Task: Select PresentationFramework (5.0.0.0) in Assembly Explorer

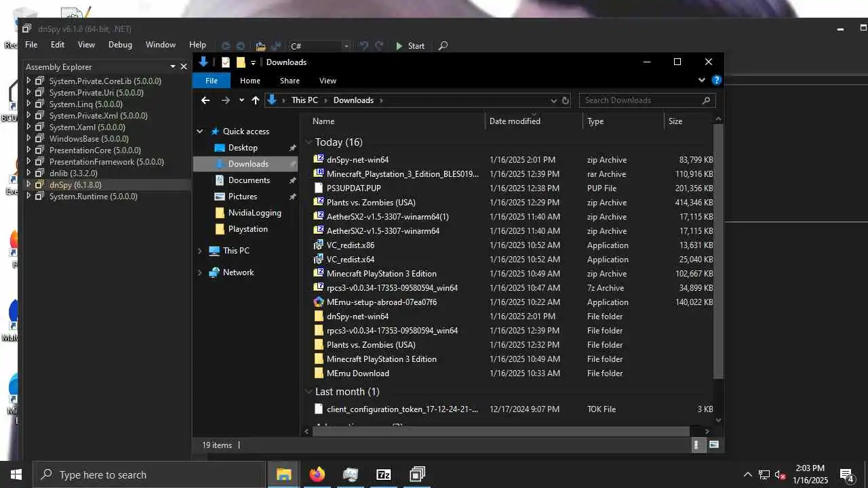Action: click(106, 161)
